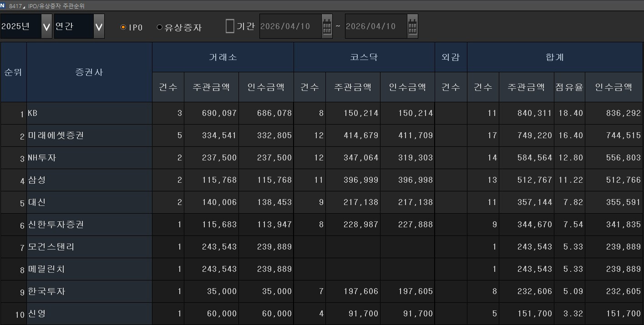This screenshot has width=644, height=325.
Task: Sort by the 순위 column header
Action: pos(13,72)
